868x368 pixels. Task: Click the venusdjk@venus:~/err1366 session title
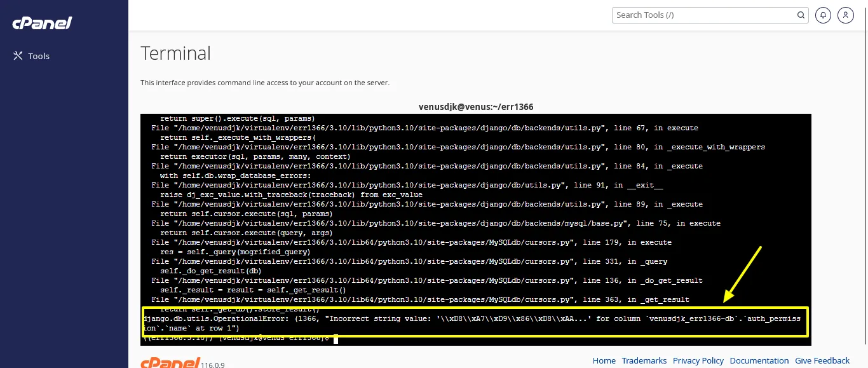click(x=480, y=107)
